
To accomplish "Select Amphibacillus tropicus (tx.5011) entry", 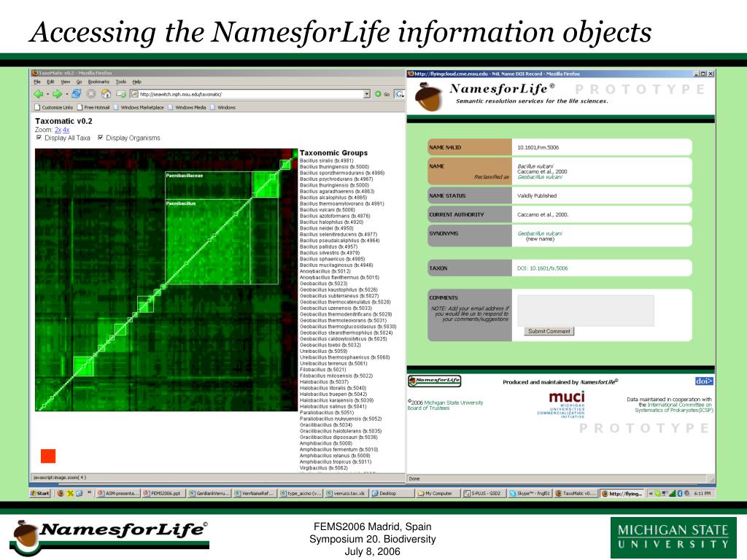I will pos(336,462).
